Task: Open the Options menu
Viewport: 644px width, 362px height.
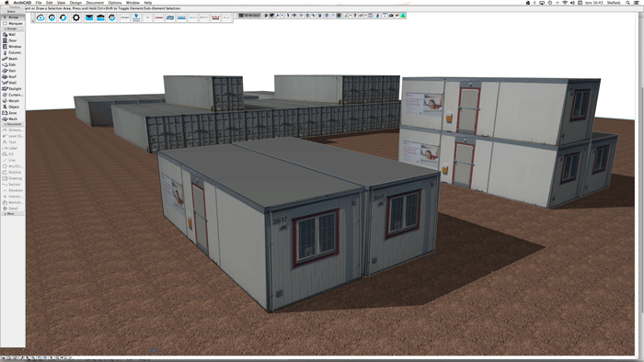Action: [115, 3]
